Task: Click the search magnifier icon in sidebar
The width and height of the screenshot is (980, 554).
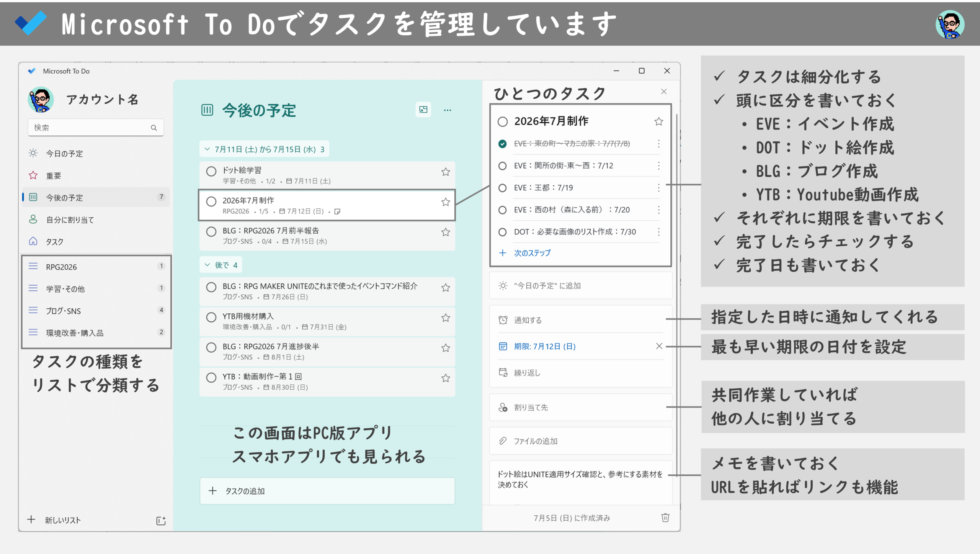Action: [x=154, y=128]
